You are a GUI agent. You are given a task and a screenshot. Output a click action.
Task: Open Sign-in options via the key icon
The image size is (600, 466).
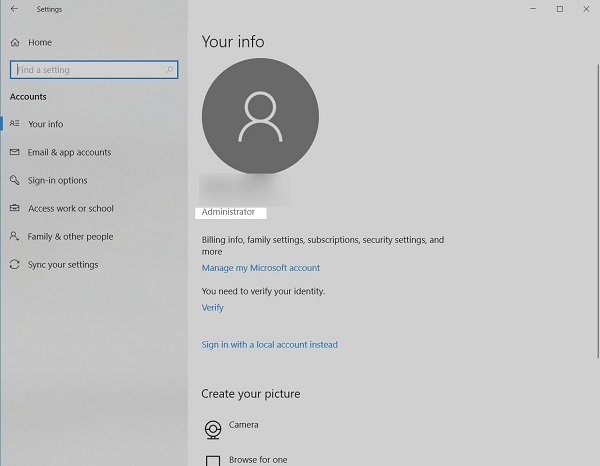coord(15,181)
